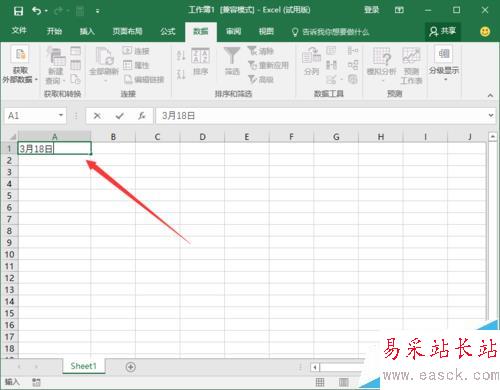Click formula bar showing 3月18日

coord(321,116)
